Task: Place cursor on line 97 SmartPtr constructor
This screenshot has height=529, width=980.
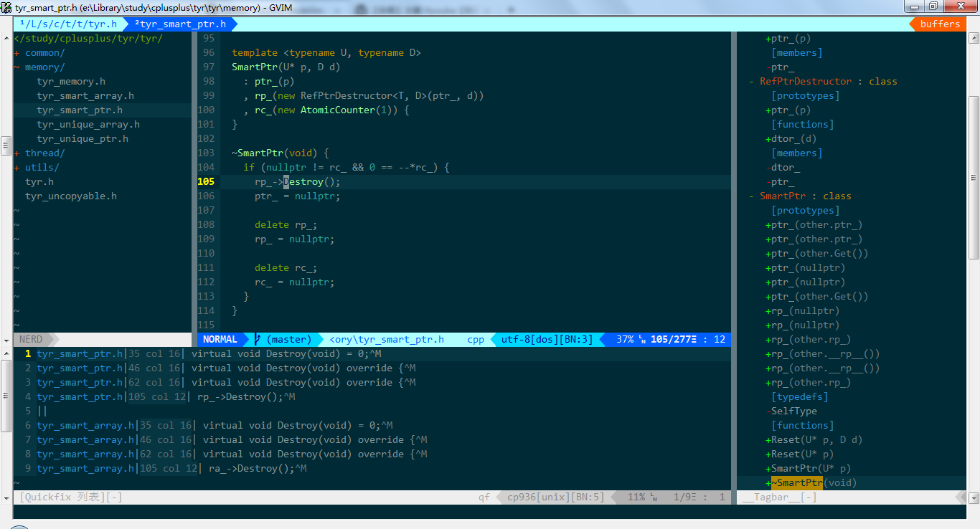Action: 286,67
